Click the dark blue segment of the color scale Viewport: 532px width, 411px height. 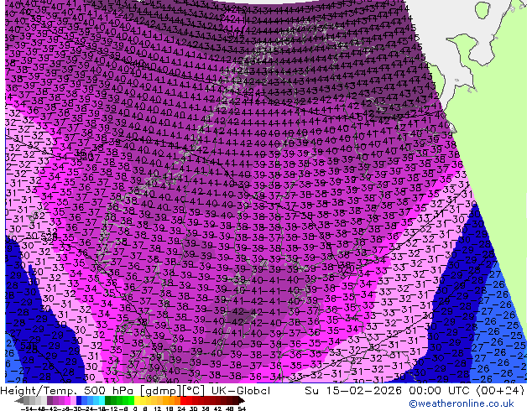[79, 400]
